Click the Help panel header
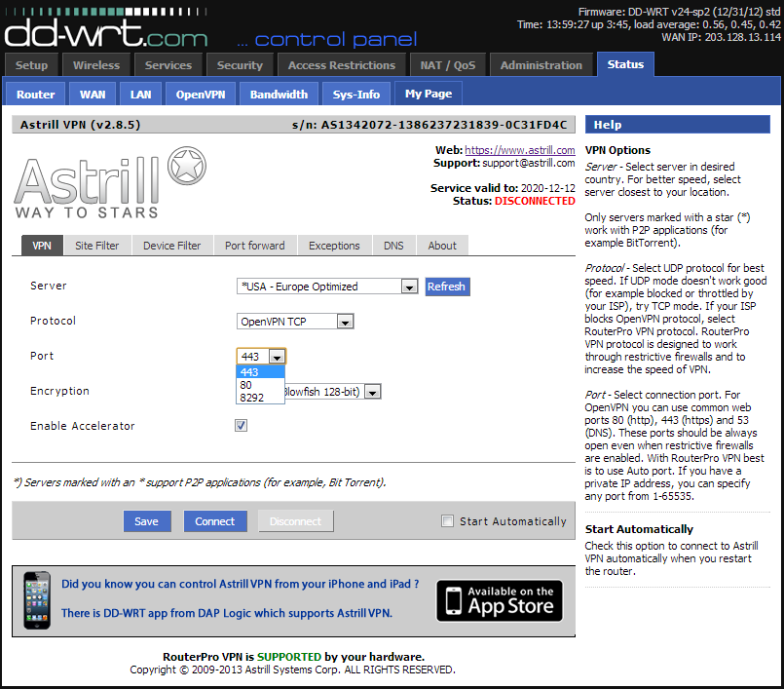 [678, 125]
